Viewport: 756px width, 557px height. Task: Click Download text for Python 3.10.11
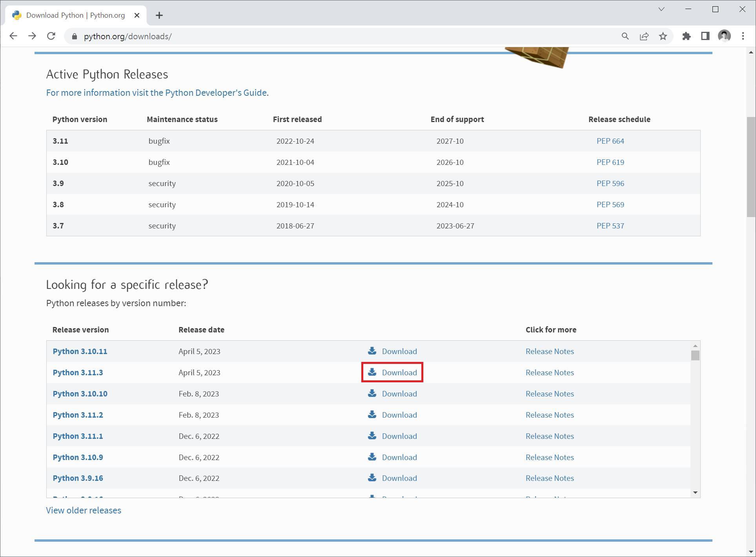pos(399,351)
